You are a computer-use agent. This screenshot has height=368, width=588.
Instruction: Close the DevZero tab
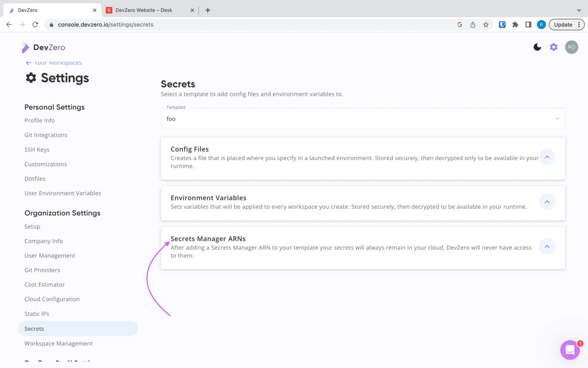point(95,10)
